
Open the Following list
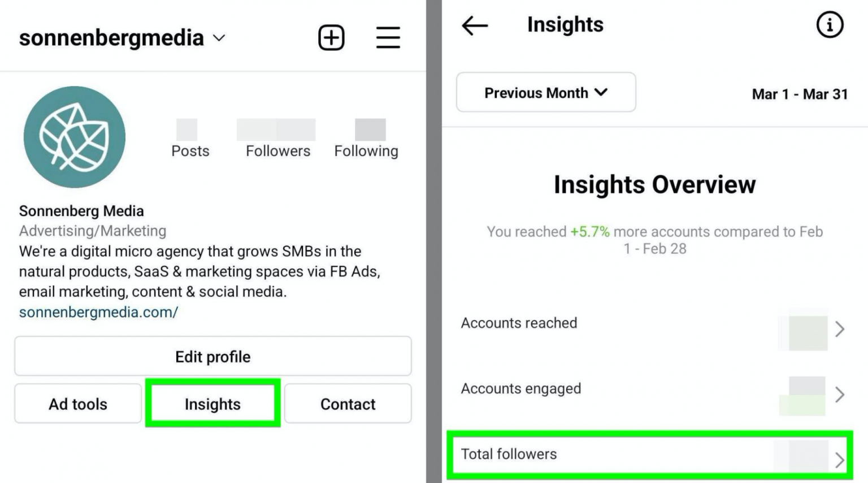(x=366, y=139)
